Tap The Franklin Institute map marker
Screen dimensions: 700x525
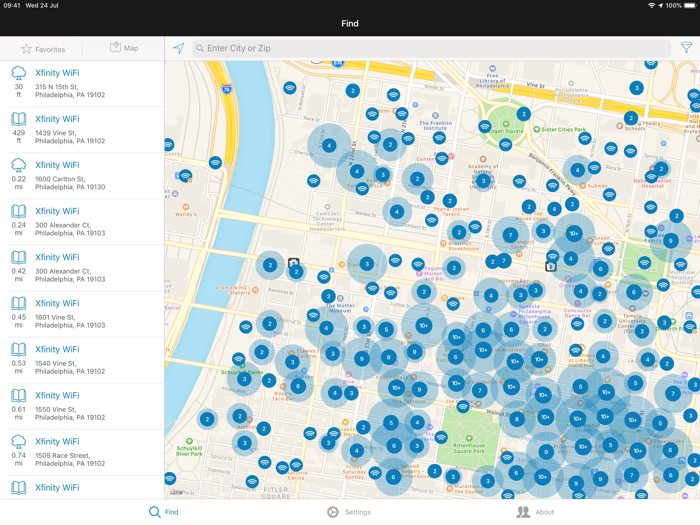[x=435, y=116]
